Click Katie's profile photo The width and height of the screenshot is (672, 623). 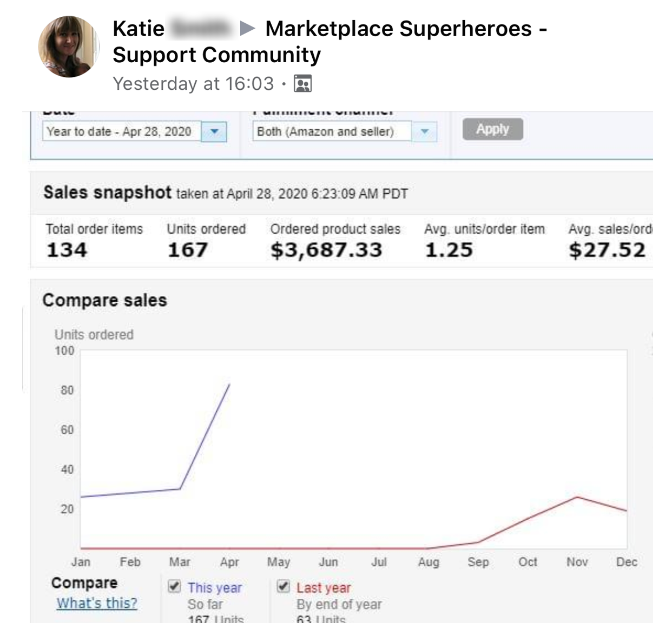tap(69, 47)
